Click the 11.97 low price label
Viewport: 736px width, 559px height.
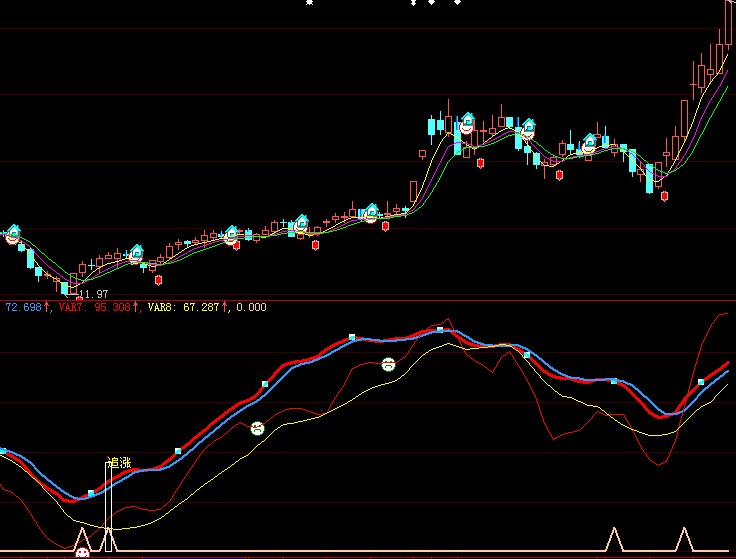click(93, 294)
